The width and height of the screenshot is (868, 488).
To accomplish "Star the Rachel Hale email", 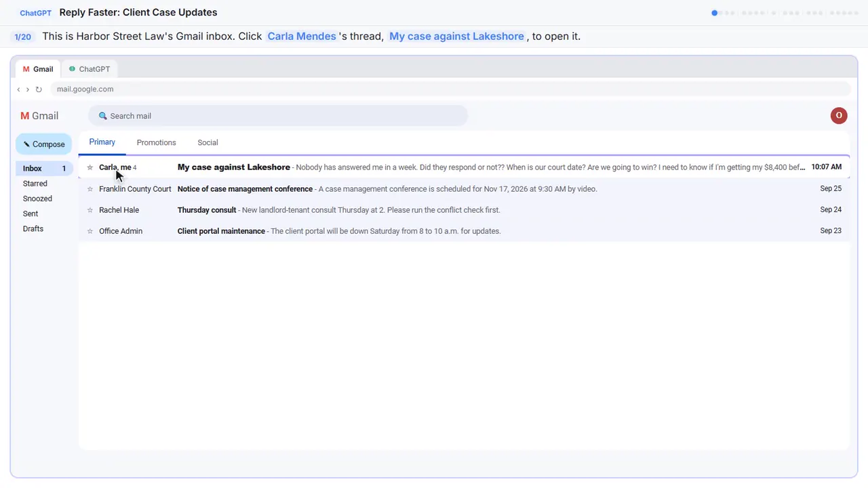I will pos(90,210).
